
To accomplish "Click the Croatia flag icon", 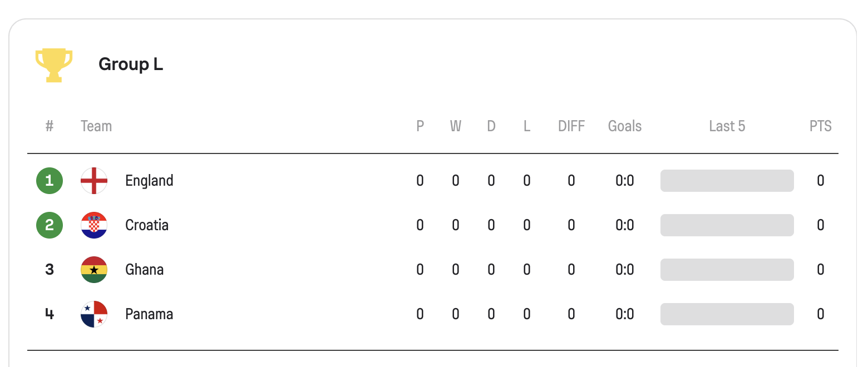I will (94, 225).
